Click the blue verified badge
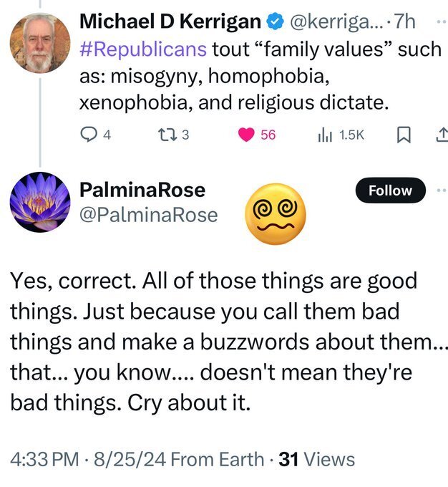Screen dimensions: 448x487 (274, 22)
